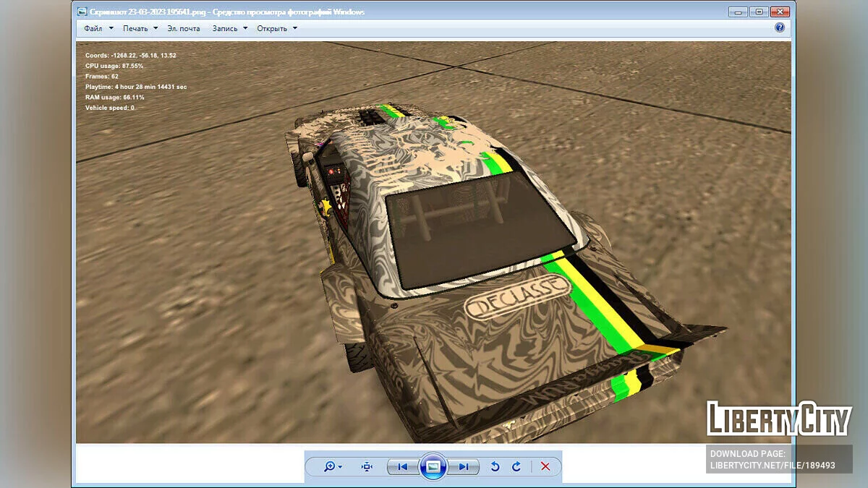The width and height of the screenshot is (868, 488).
Task: Delete the image with red X
Action: pyautogui.click(x=545, y=467)
